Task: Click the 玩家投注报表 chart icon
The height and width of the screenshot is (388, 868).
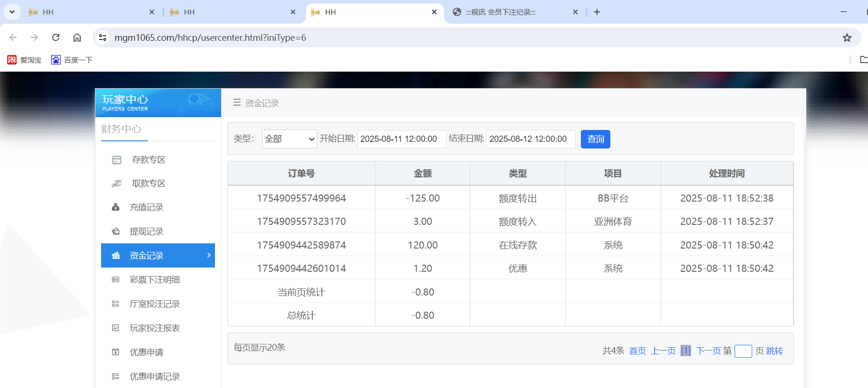Action: (x=115, y=328)
